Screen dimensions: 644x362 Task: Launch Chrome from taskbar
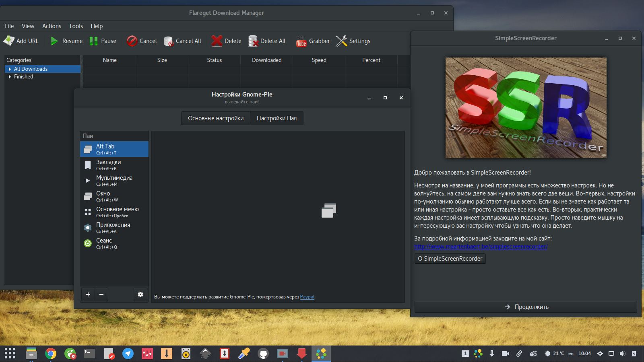tap(51, 354)
